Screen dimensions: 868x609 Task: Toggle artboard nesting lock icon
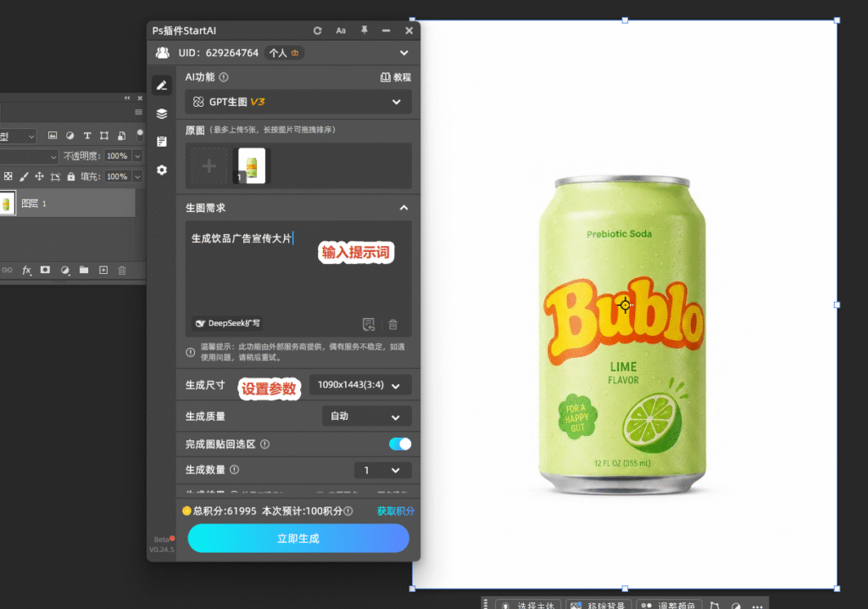[x=55, y=176]
